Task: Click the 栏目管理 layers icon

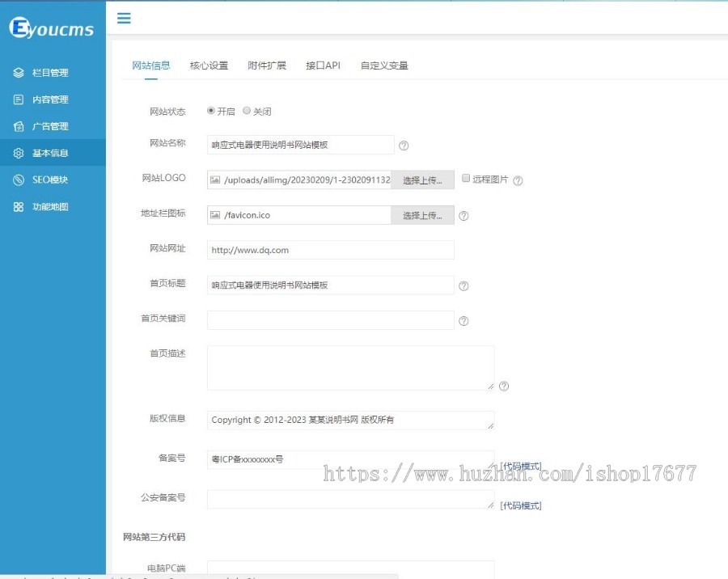Action: pos(19,73)
